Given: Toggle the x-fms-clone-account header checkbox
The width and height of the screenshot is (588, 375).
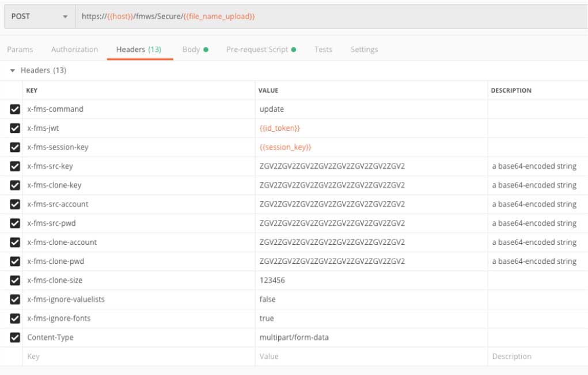Looking at the screenshot, I should (x=15, y=243).
